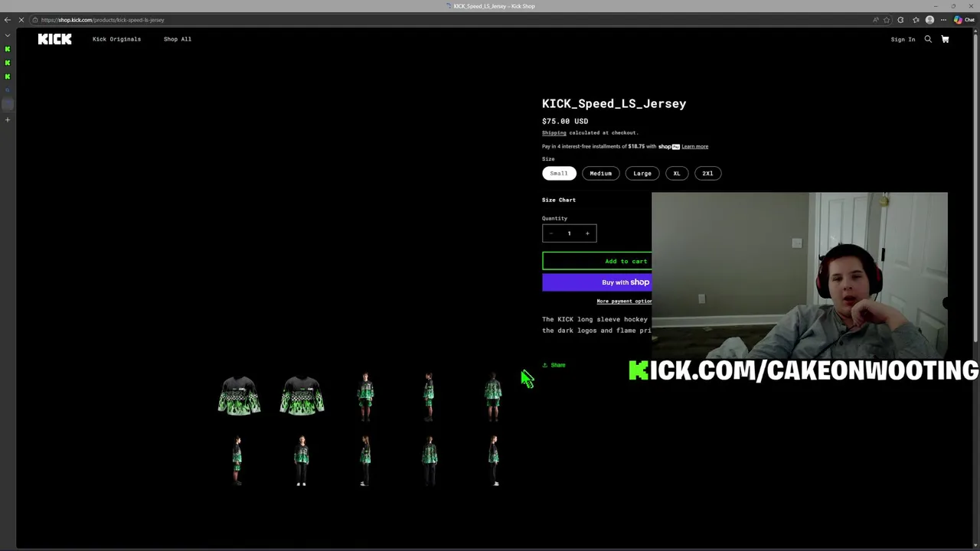This screenshot has width=980, height=551.
Task: Click the Sign In link
Action: [x=903, y=39]
